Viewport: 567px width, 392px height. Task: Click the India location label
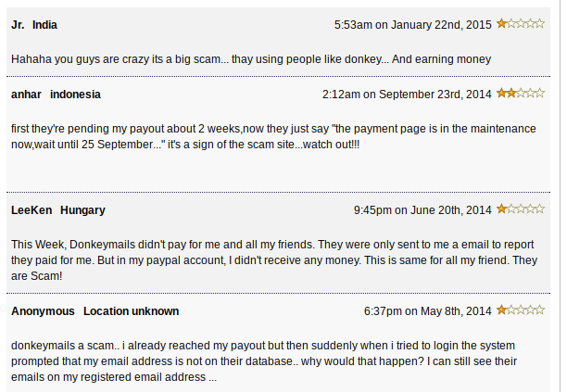click(x=44, y=25)
